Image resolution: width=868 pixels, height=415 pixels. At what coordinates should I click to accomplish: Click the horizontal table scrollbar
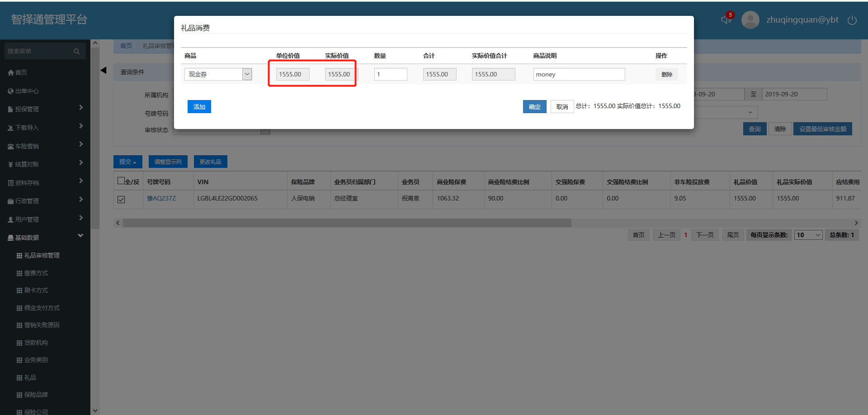pyautogui.click(x=347, y=223)
